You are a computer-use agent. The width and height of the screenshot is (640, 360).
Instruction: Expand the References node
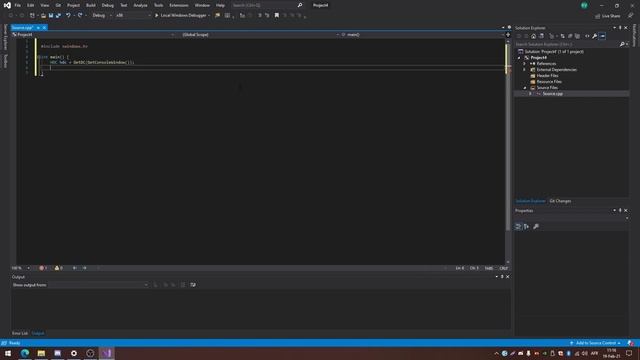coord(525,64)
